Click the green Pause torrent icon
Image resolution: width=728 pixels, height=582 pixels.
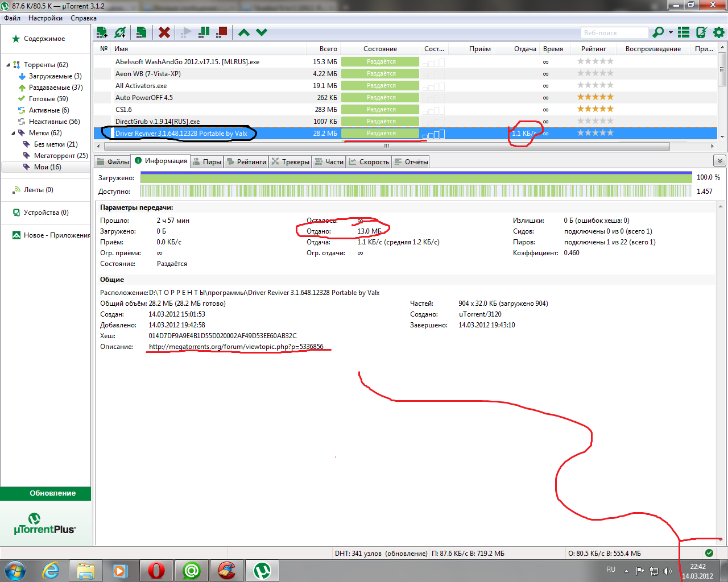click(x=204, y=32)
